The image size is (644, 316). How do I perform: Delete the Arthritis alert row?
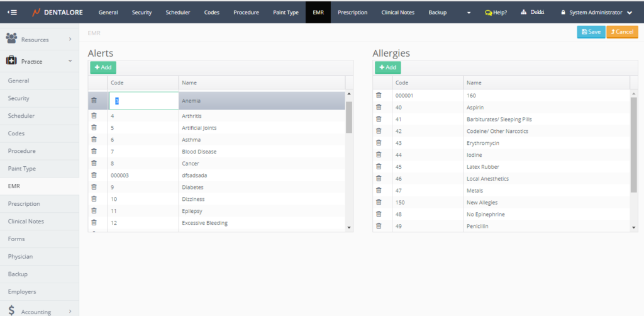(x=94, y=116)
